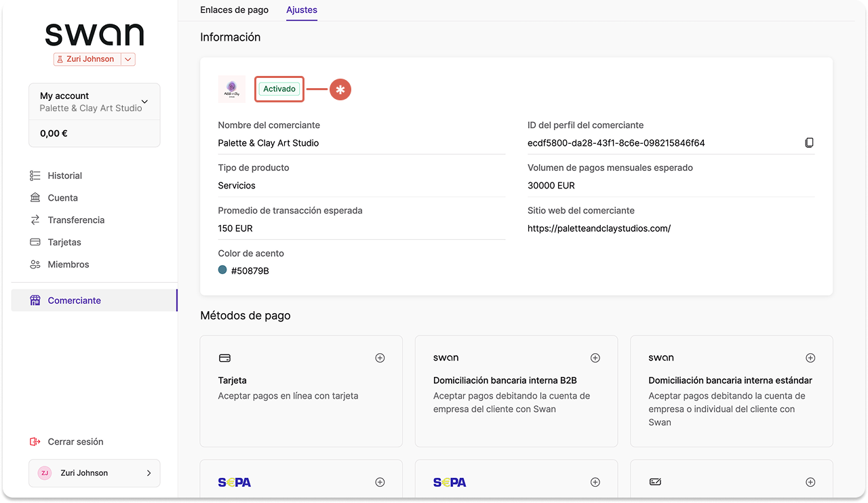Click the swan logo in sidebar
Image resolution: width=868 pixels, height=503 pixels.
point(94,35)
